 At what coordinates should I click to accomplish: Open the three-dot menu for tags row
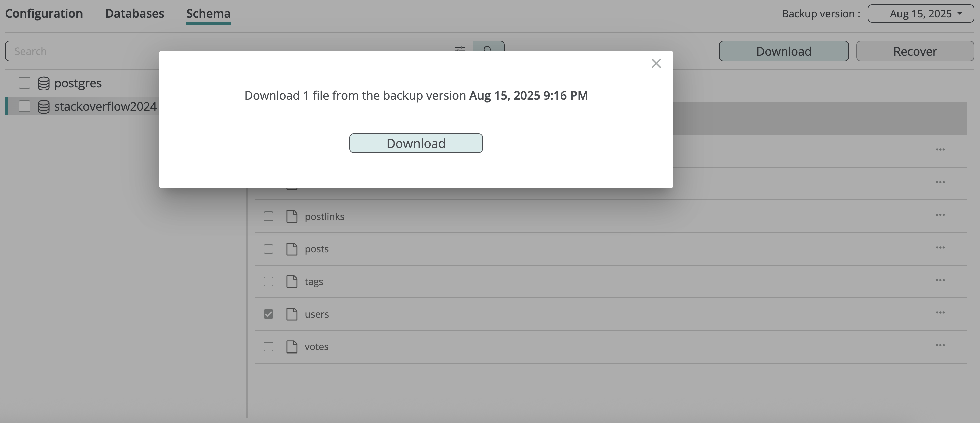pos(940,280)
